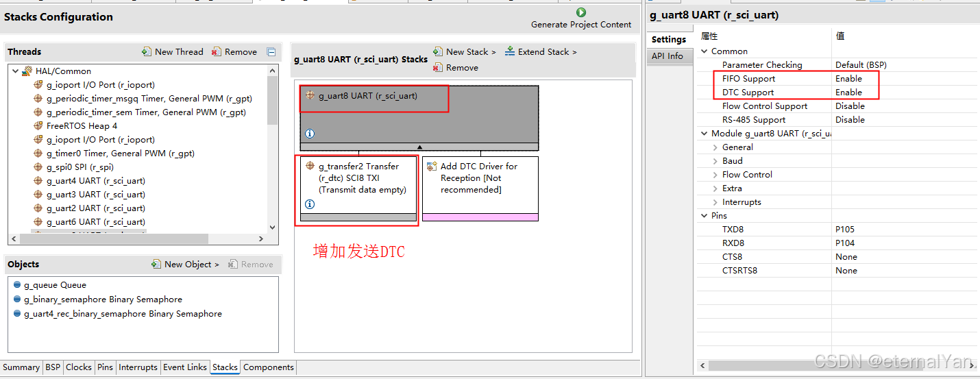The width and height of the screenshot is (980, 379).
Task: Click the CTS8 value None
Action: point(846,256)
